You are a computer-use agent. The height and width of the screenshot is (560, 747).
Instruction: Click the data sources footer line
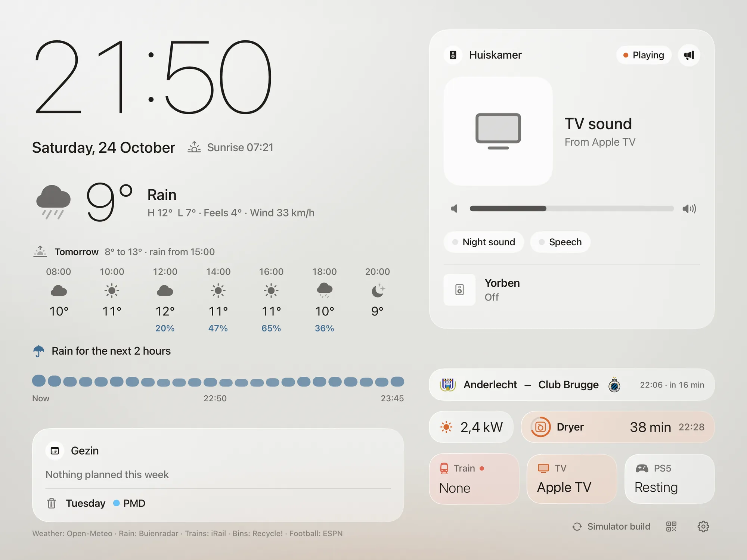[x=187, y=533]
